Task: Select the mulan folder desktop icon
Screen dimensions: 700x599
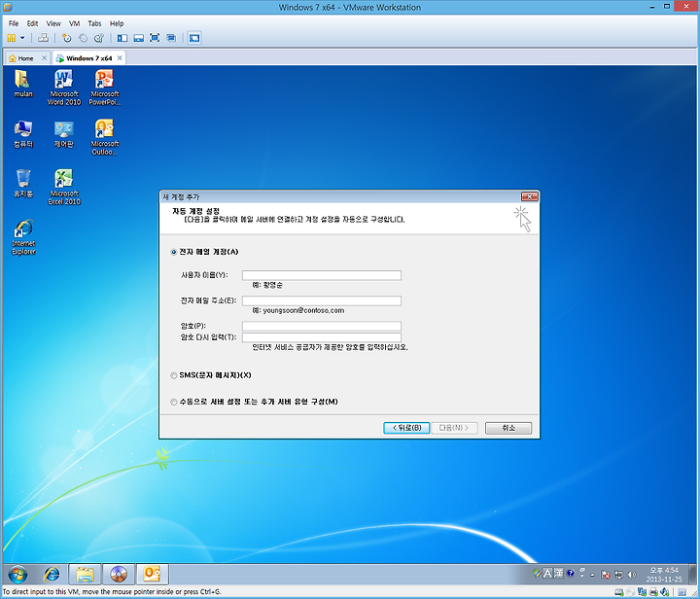Action: pyautogui.click(x=22, y=84)
